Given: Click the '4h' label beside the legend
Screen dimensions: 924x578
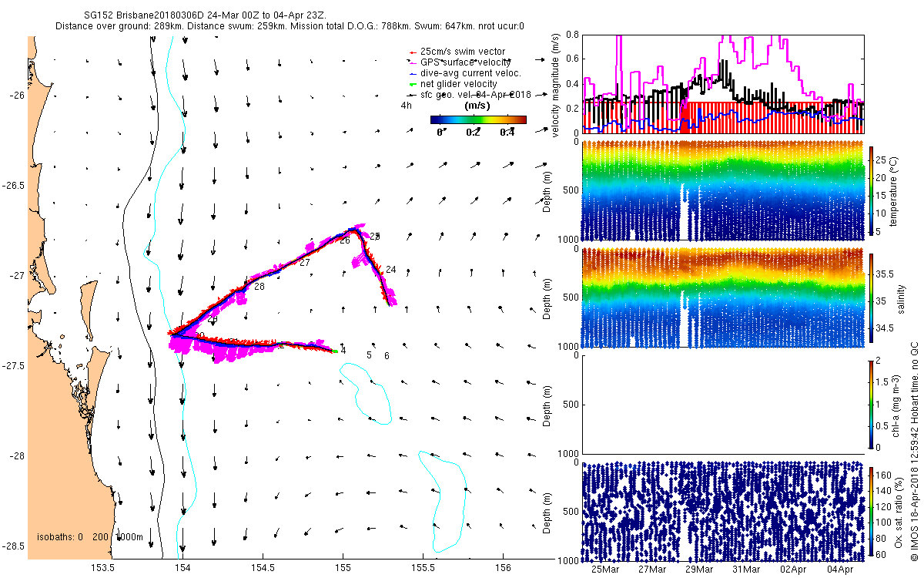Looking at the screenshot, I should tap(406, 106).
